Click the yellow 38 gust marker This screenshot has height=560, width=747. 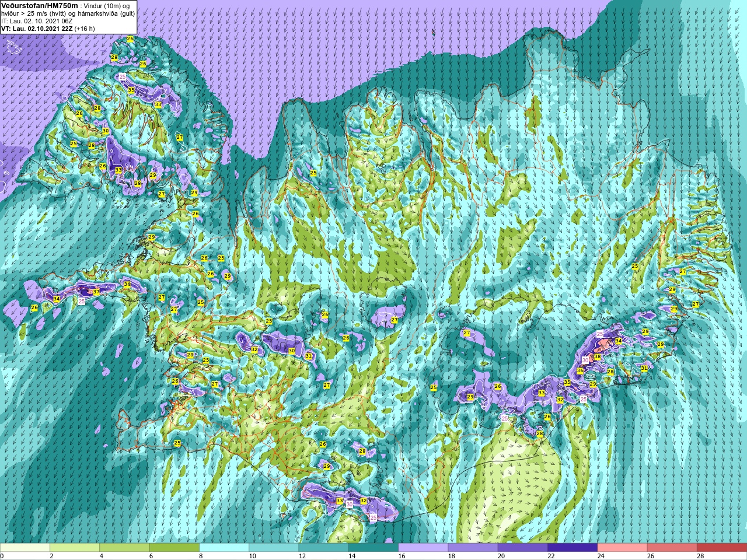point(597,357)
